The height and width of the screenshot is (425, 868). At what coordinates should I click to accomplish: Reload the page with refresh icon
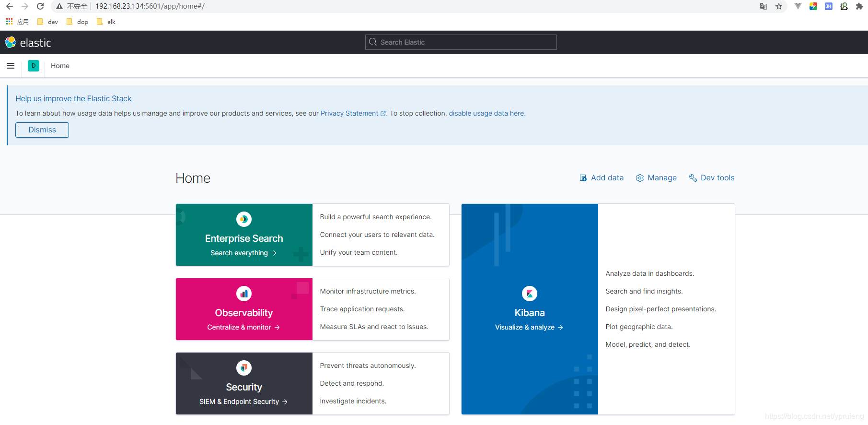coord(40,6)
